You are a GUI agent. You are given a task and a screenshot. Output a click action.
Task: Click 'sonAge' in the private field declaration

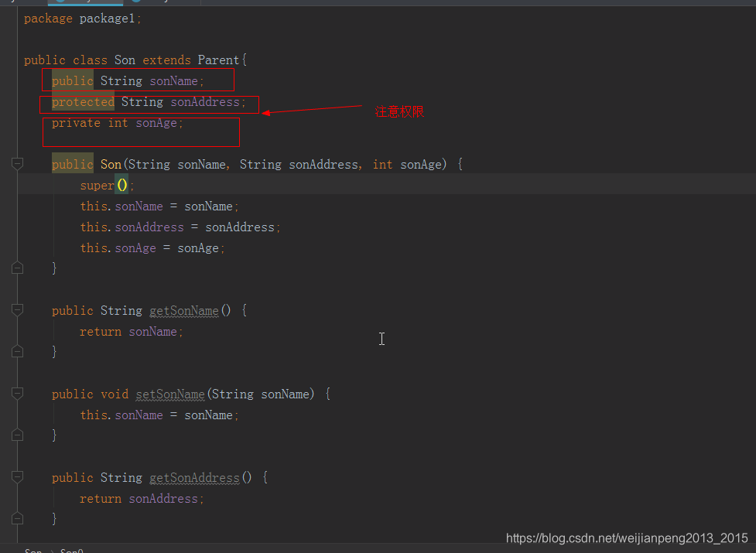click(x=156, y=123)
